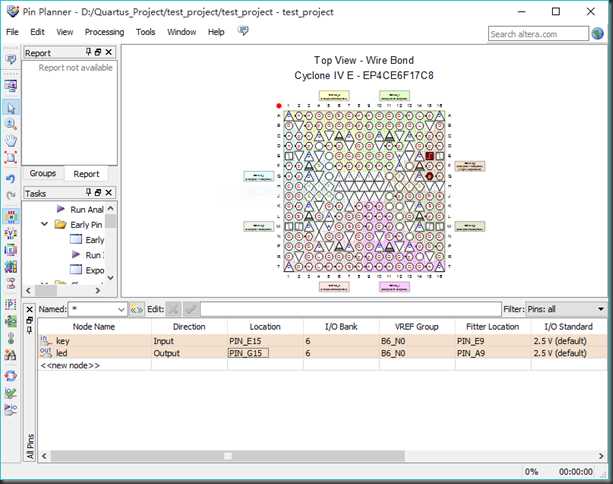The height and width of the screenshot is (484, 613).
Task: Toggle the Show VREF Groups icon
Action: coord(11,233)
